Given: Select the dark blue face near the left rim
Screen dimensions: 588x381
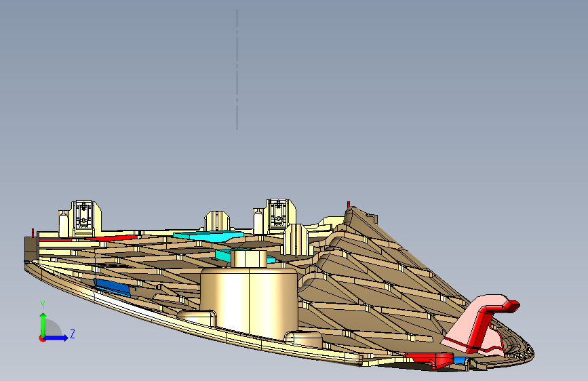Looking at the screenshot, I should pyautogui.click(x=112, y=287).
